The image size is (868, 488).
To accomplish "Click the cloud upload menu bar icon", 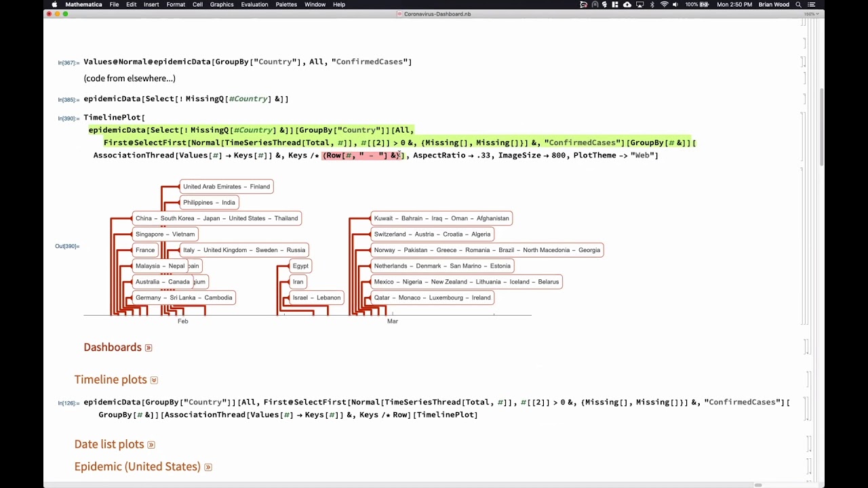I will point(627,4).
